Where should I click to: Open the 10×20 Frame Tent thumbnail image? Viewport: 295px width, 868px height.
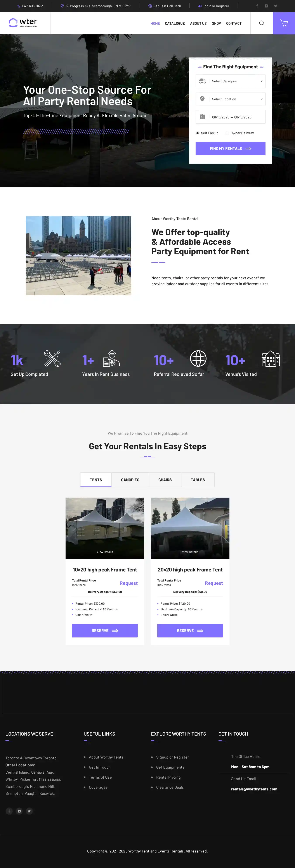click(105, 528)
